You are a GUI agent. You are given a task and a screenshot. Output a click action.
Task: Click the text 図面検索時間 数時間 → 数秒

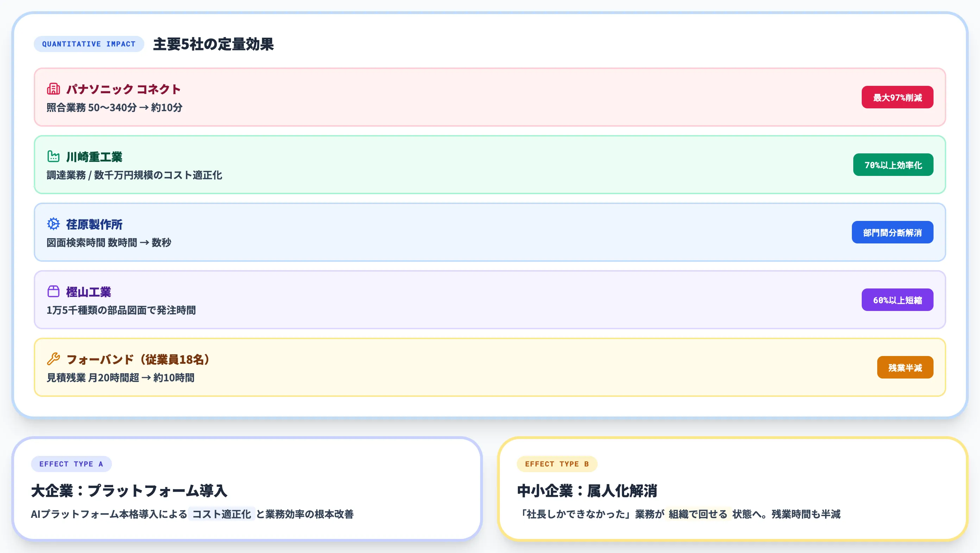coord(109,242)
